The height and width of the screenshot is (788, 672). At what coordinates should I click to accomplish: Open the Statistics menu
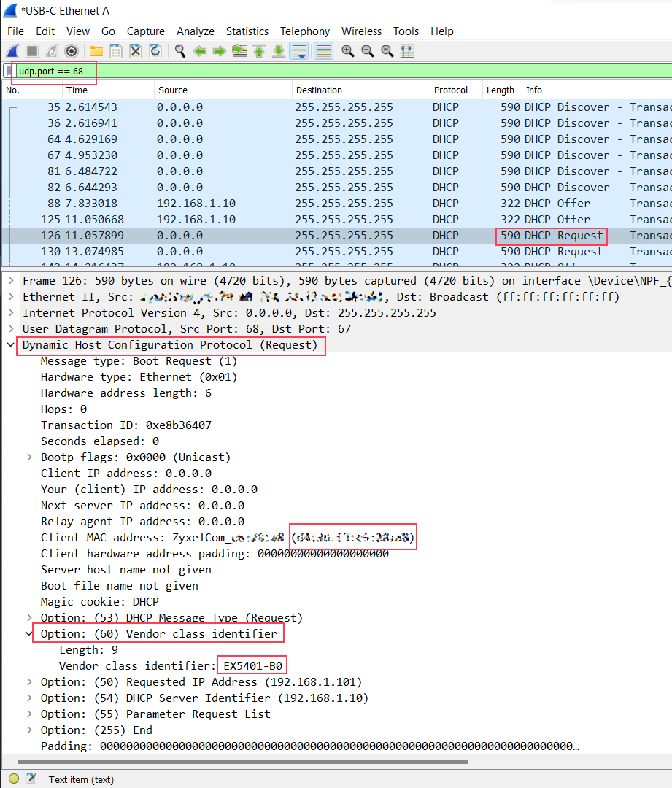(x=247, y=31)
